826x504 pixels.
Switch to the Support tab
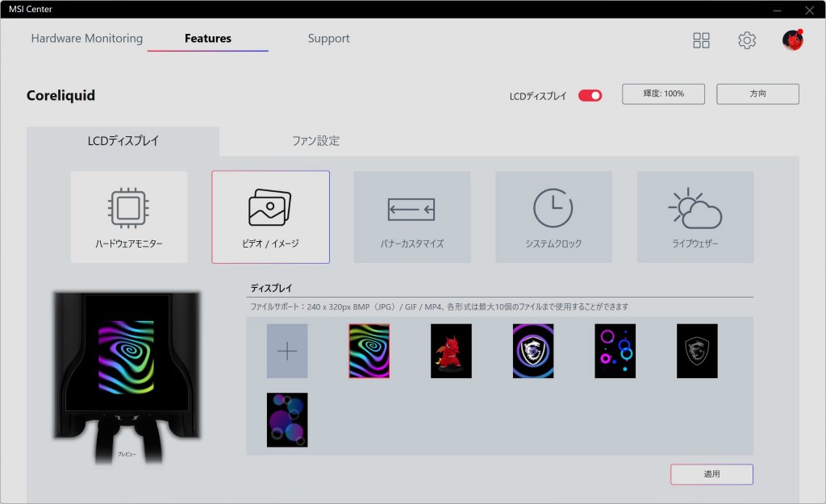(328, 39)
